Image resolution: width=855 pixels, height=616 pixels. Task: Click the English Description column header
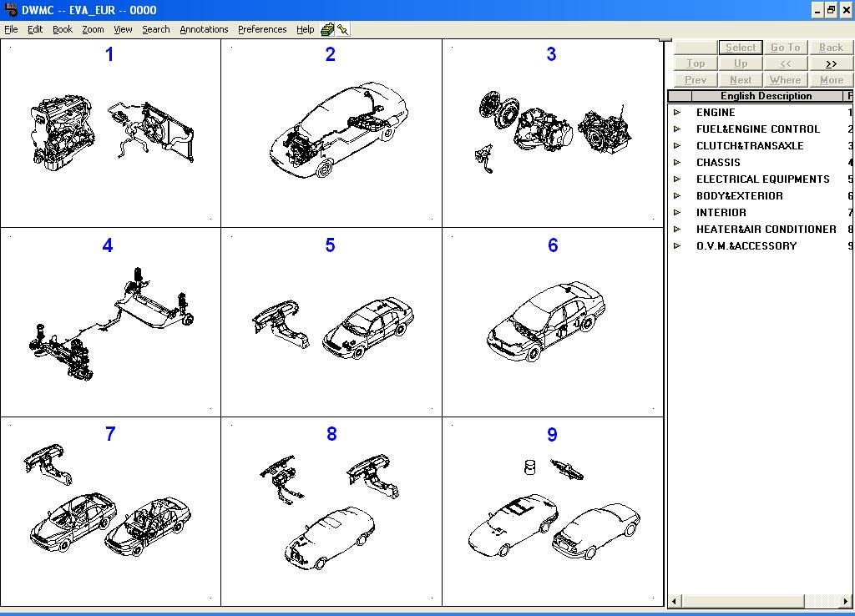(766, 96)
